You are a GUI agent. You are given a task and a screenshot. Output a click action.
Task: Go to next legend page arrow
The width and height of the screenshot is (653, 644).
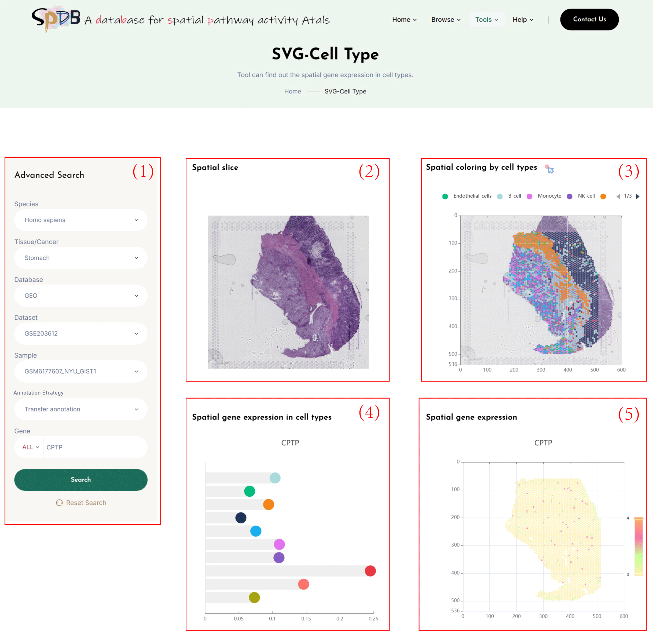tap(637, 196)
